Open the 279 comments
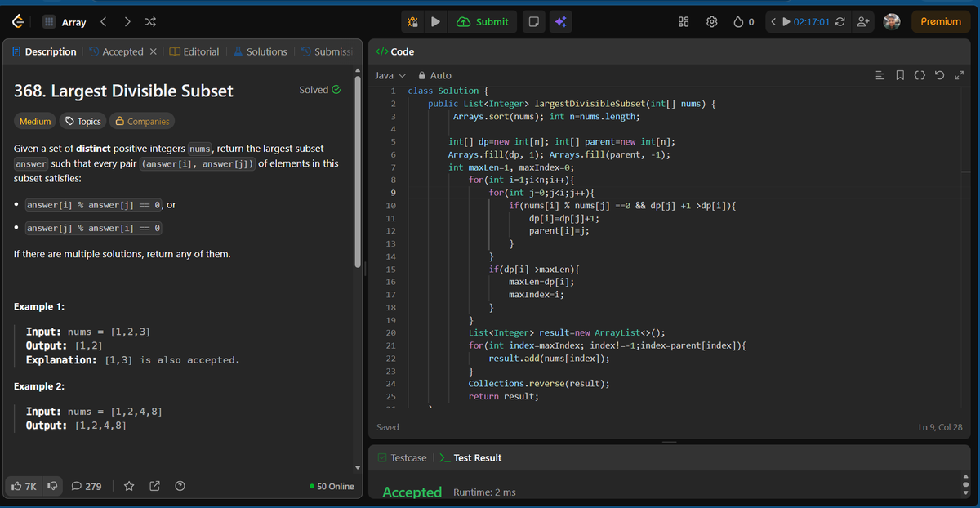The width and height of the screenshot is (980, 508). coord(87,486)
